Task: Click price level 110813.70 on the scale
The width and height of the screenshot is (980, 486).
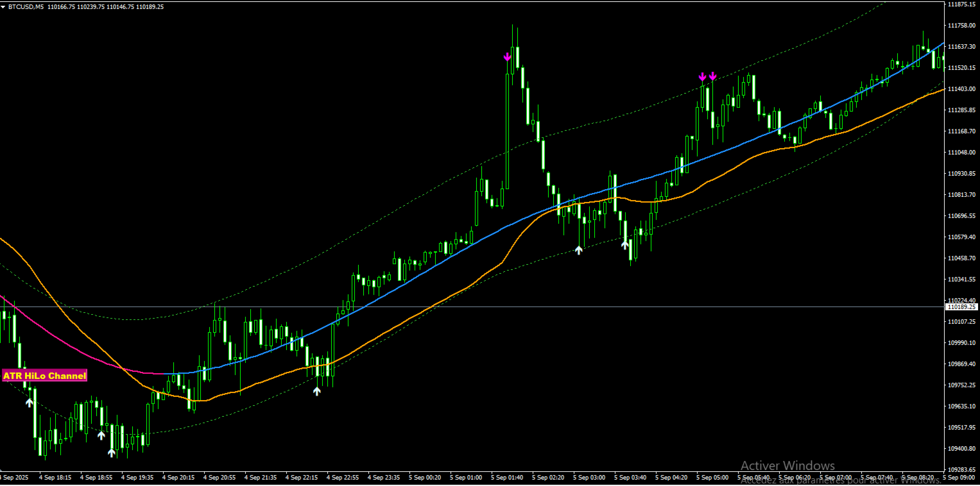Action: coord(961,194)
